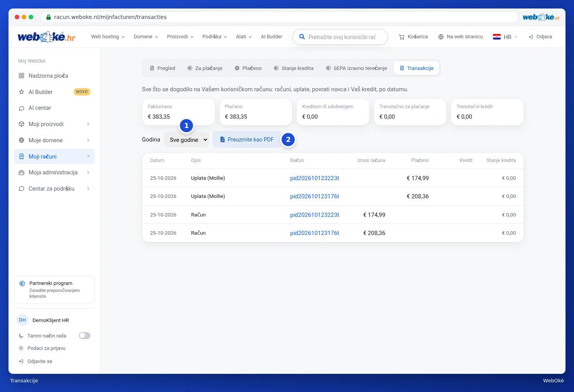Open invoice link pid202610123176t in Uplata row
The height and width of the screenshot is (392, 574).
314,196
